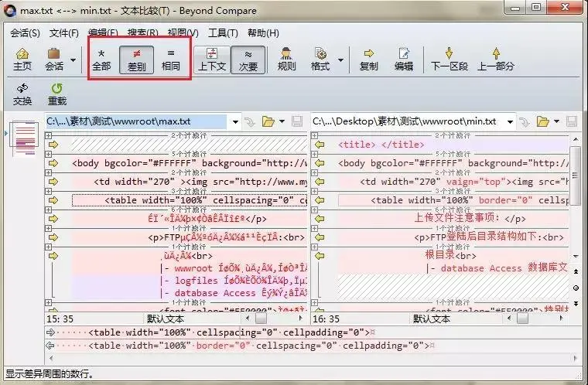Jump to 上一部分 previous section

(x=495, y=60)
